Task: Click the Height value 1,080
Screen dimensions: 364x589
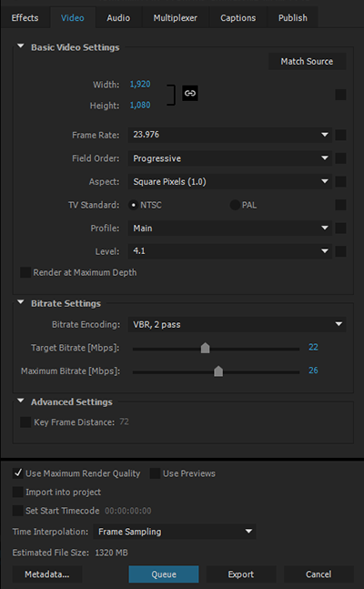Action: point(140,106)
